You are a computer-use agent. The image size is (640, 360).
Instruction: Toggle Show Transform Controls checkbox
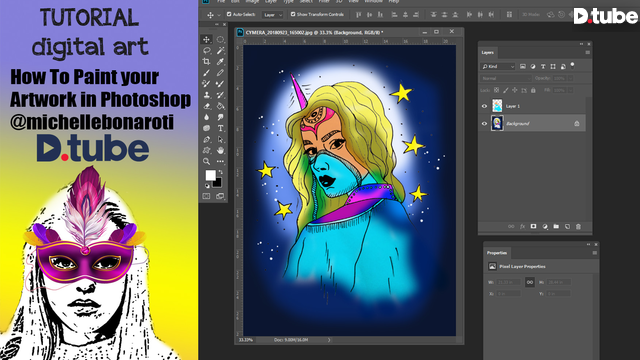[x=293, y=14]
